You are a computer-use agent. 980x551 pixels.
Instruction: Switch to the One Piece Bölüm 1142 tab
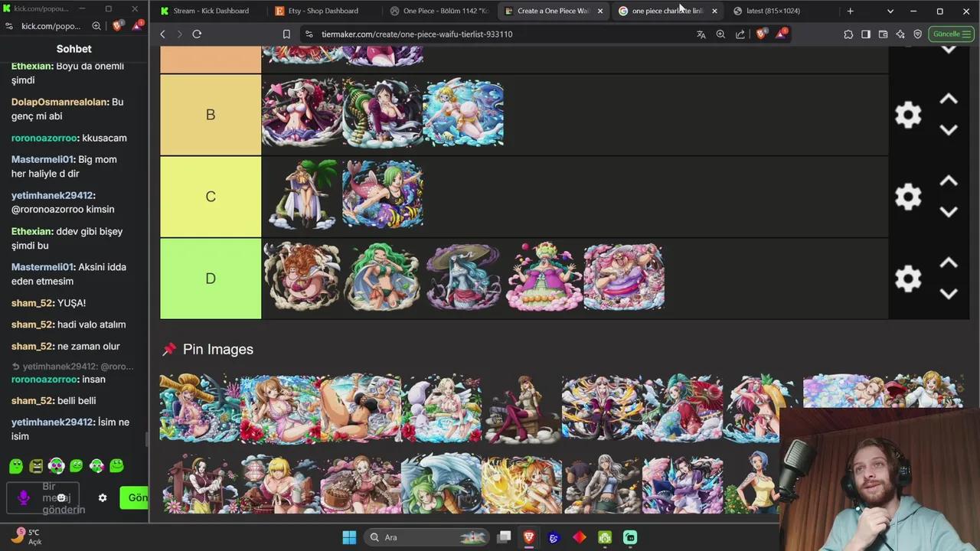(x=439, y=11)
